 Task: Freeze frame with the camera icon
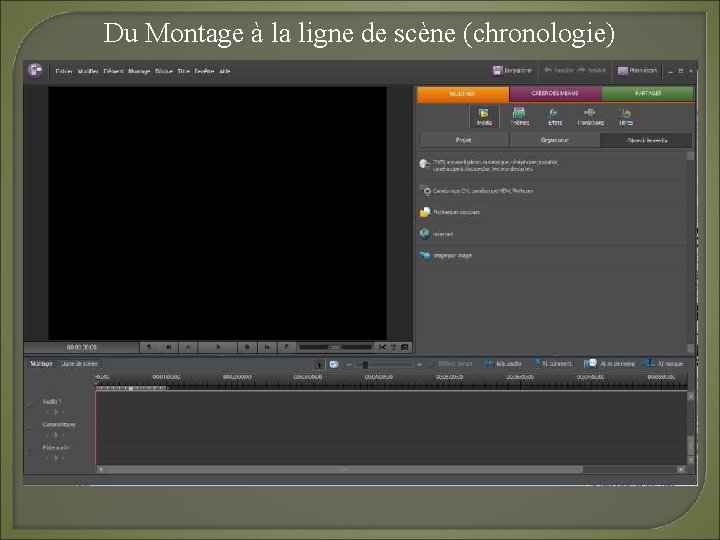coord(405,347)
